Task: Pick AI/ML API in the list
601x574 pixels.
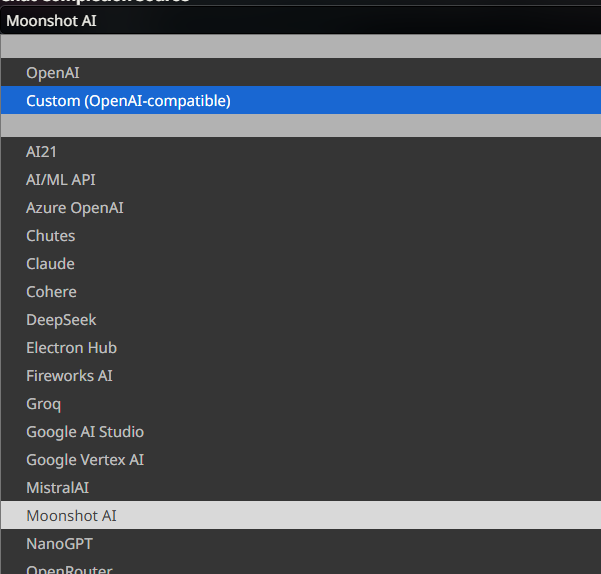Action: (301, 179)
